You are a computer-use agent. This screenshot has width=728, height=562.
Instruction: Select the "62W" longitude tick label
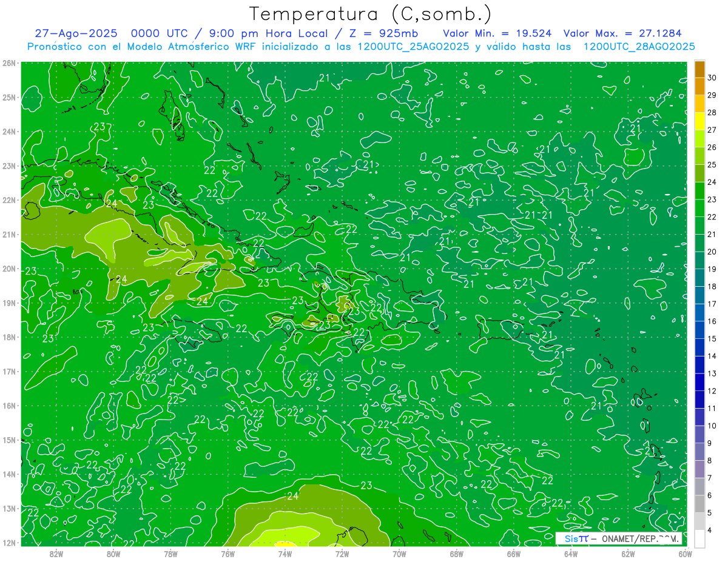(628, 554)
